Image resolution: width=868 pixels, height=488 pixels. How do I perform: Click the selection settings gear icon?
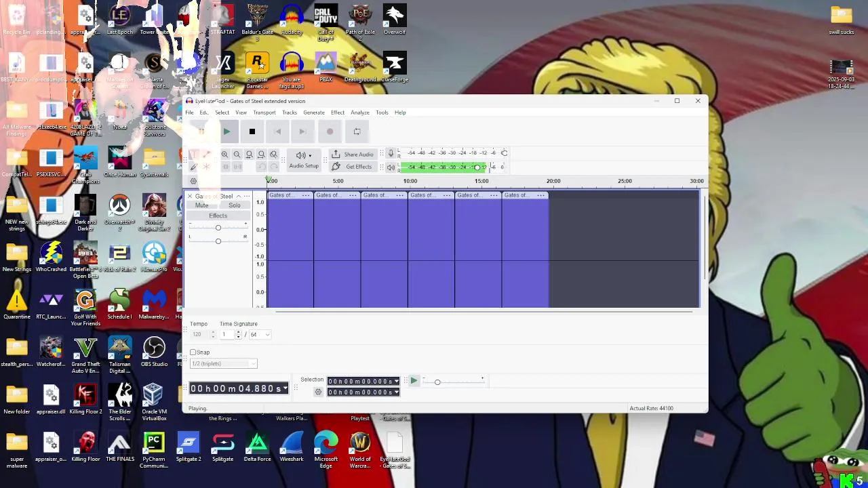click(x=318, y=392)
